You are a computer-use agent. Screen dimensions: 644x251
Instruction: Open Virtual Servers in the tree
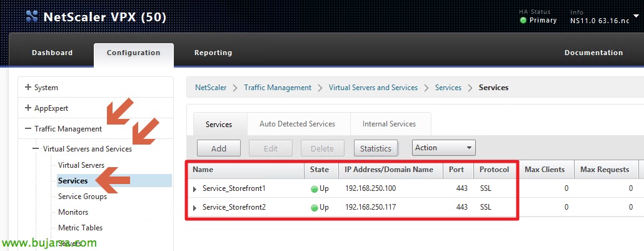coord(81,165)
